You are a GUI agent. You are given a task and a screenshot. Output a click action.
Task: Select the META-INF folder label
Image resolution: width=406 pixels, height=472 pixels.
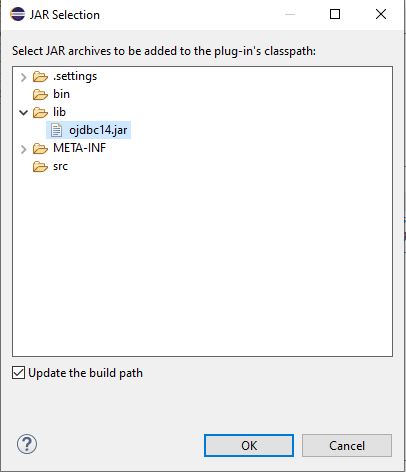79,148
